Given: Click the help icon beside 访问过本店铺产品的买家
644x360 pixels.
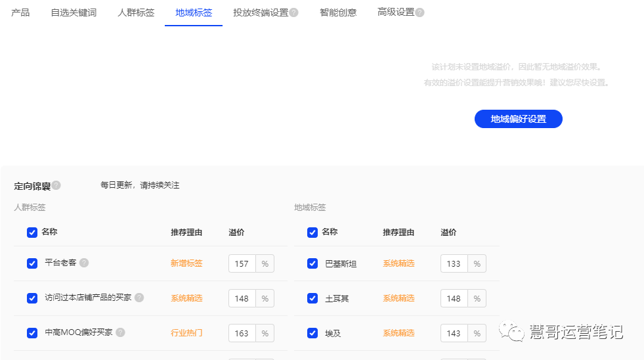Looking at the screenshot, I should click(139, 298).
